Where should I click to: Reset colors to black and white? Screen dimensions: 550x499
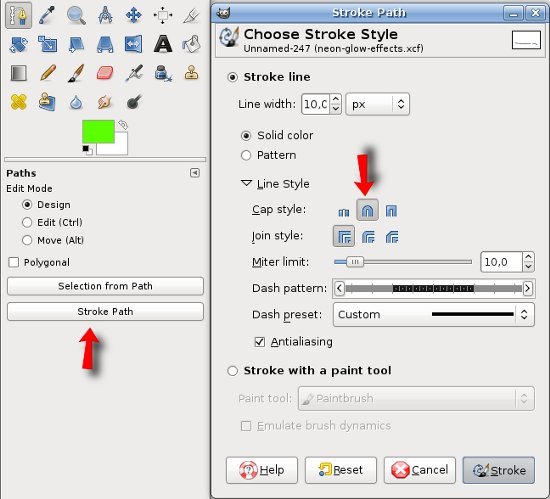pos(87,150)
